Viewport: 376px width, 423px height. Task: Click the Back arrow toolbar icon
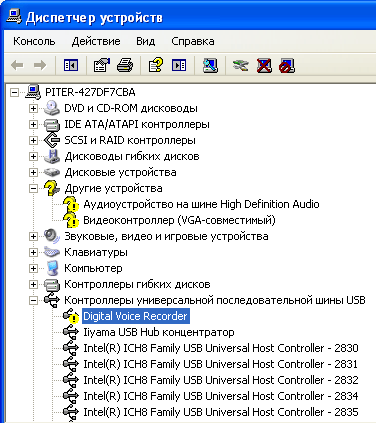pyautogui.click(x=17, y=65)
